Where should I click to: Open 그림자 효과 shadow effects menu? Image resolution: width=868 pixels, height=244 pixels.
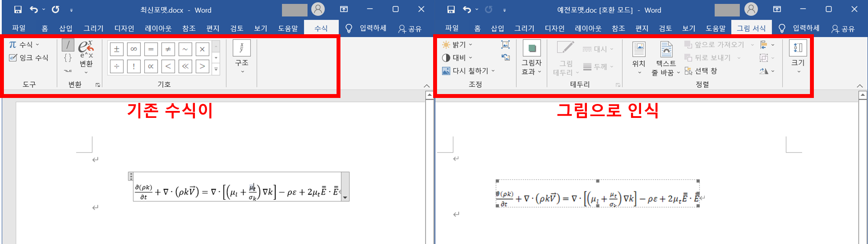click(x=531, y=57)
